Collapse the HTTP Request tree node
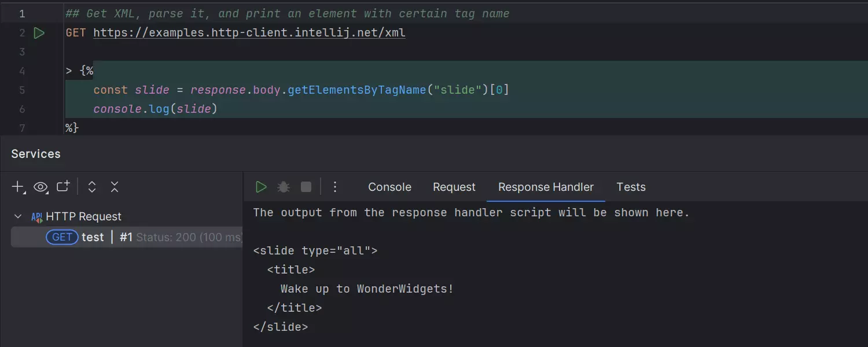This screenshot has width=868, height=347. point(18,217)
